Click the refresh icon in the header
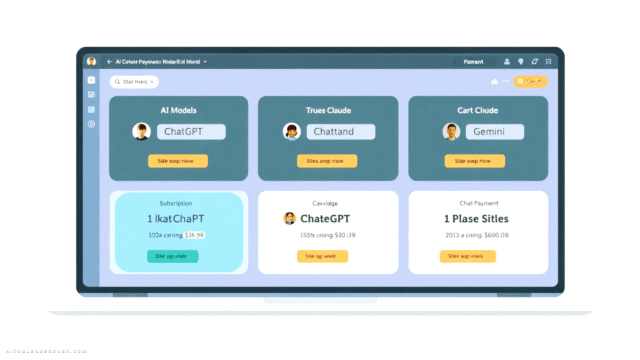640x360 pixels. pyautogui.click(x=535, y=62)
